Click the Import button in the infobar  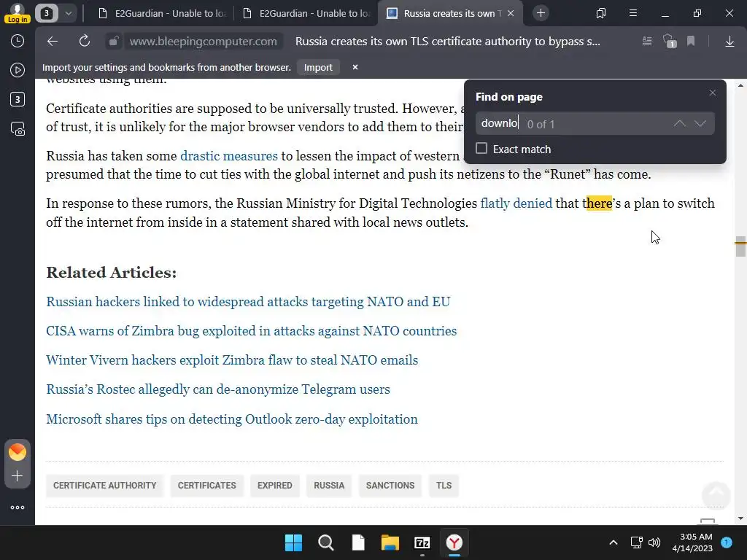(318, 68)
